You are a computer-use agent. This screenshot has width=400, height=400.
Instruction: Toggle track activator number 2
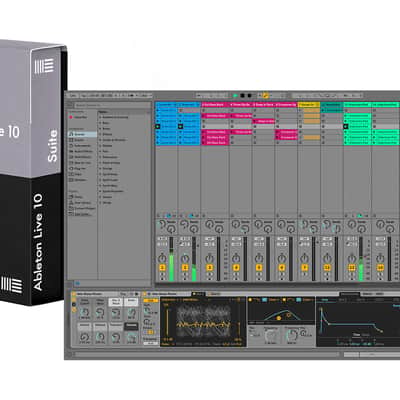[185, 268]
